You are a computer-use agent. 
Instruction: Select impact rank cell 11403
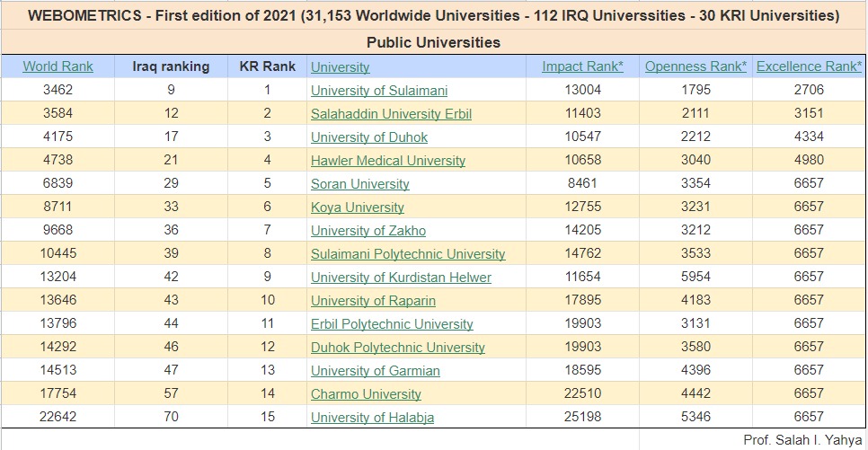tap(582, 113)
